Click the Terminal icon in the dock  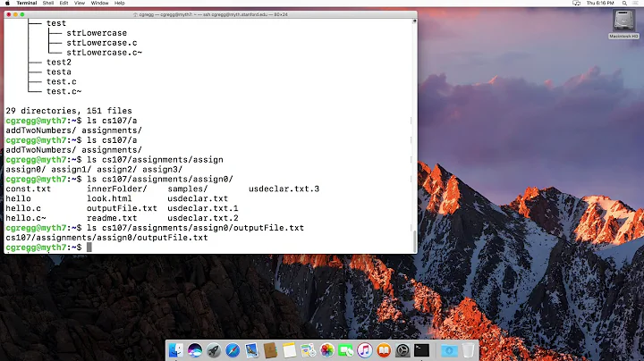[x=421, y=350]
